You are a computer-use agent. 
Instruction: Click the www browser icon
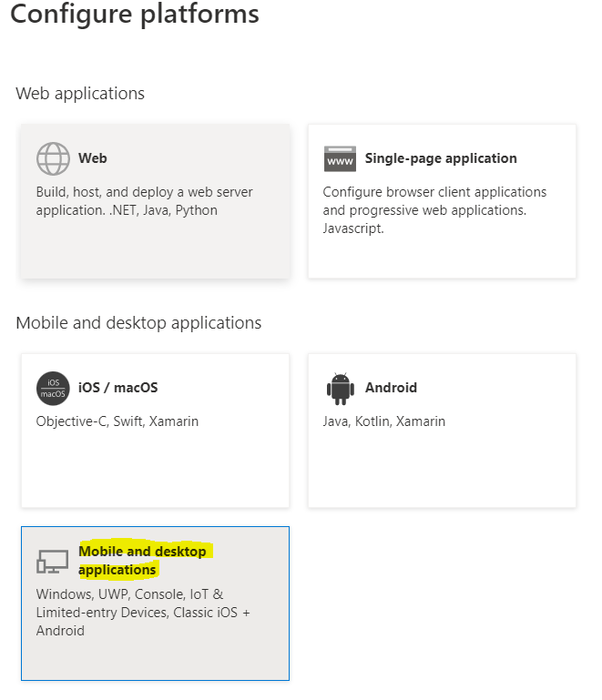(x=340, y=158)
